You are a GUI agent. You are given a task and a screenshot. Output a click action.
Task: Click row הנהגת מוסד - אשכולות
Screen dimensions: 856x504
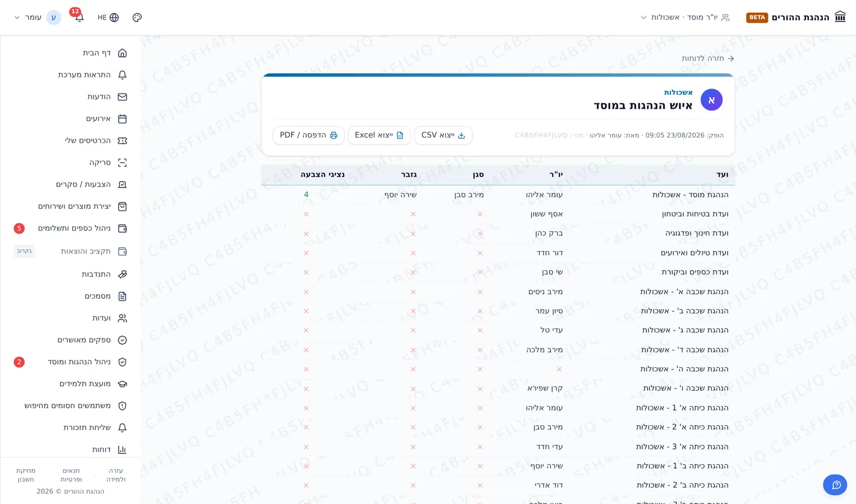[498, 195]
